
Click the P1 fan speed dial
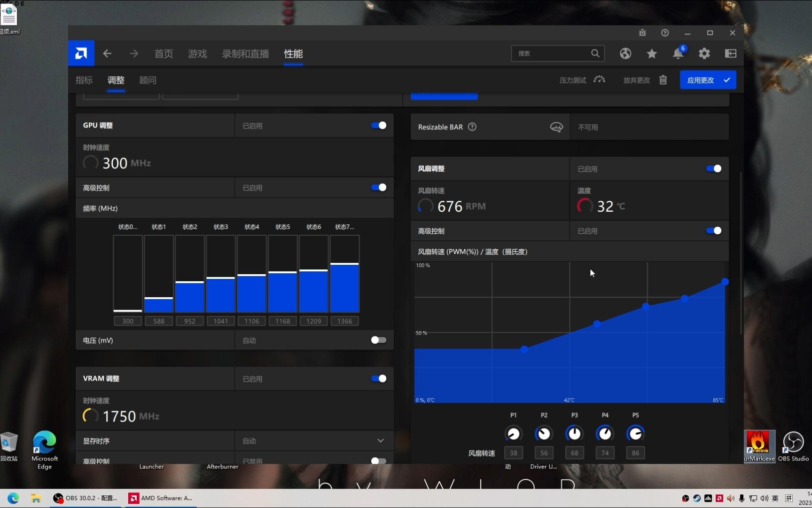tap(513, 433)
